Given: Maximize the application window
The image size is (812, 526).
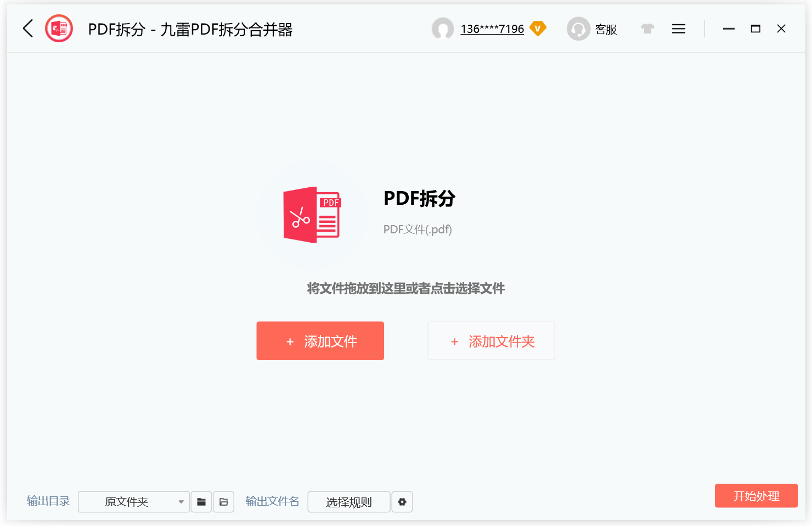Looking at the screenshot, I should 755,29.
